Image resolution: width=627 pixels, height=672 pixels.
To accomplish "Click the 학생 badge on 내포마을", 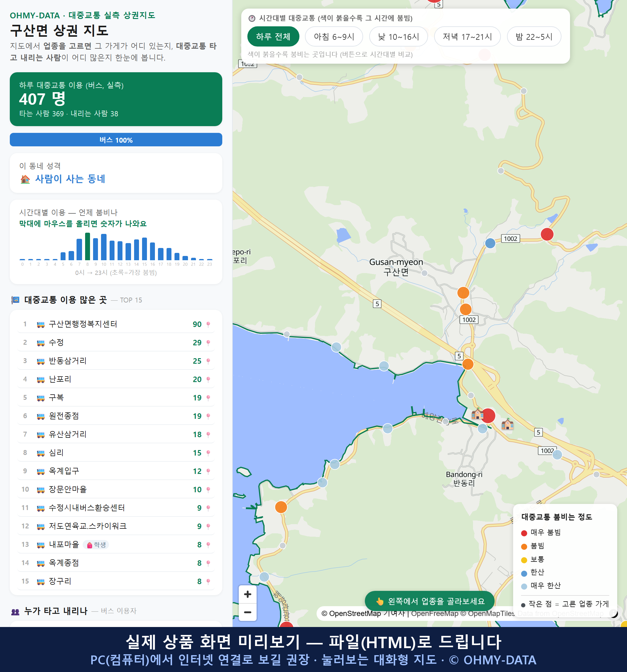I will (97, 545).
